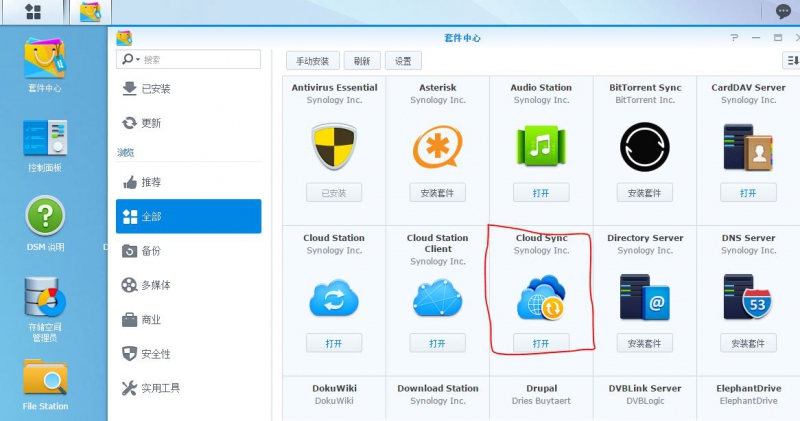Click the Refresh button in toolbar

(x=361, y=61)
